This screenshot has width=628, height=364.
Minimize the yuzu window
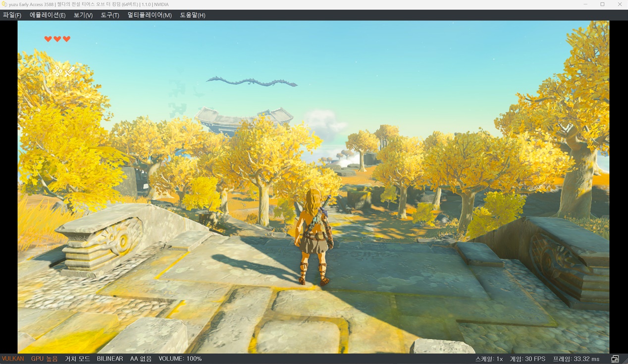[585, 4]
